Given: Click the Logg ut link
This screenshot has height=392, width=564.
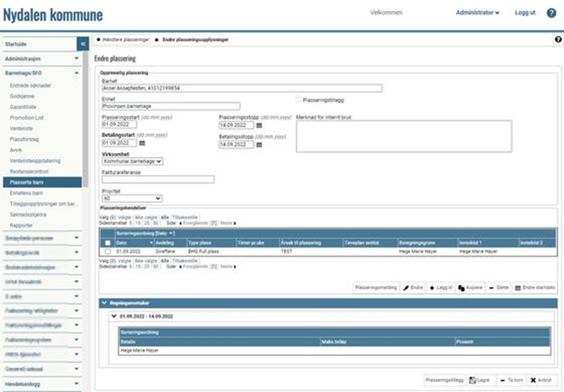Looking at the screenshot, I should pyautogui.click(x=525, y=13).
